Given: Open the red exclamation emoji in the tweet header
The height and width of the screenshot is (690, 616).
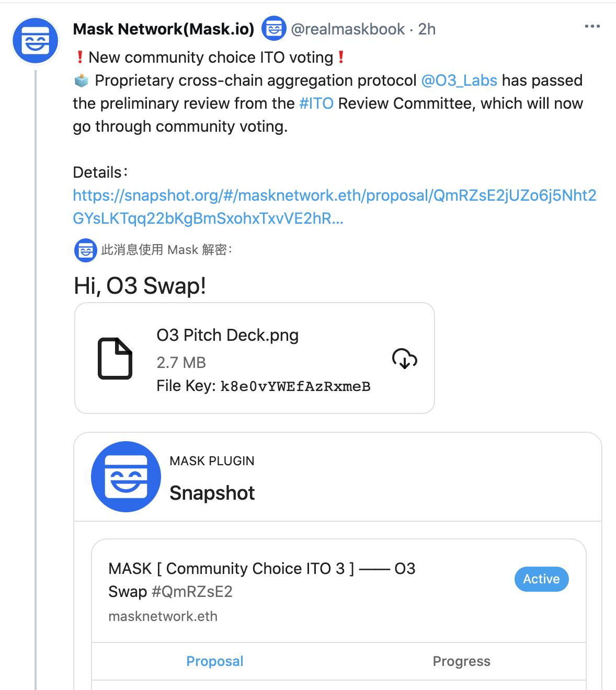Looking at the screenshot, I should tap(80, 57).
